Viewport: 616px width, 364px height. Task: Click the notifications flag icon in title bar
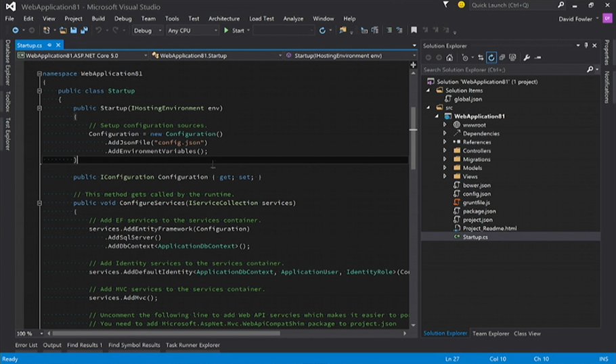[446, 5]
